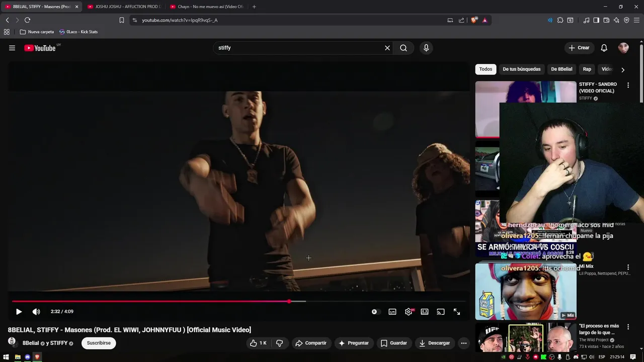Enter full screen mode
The height and width of the screenshot is (362, 644).
pos(457,312)
